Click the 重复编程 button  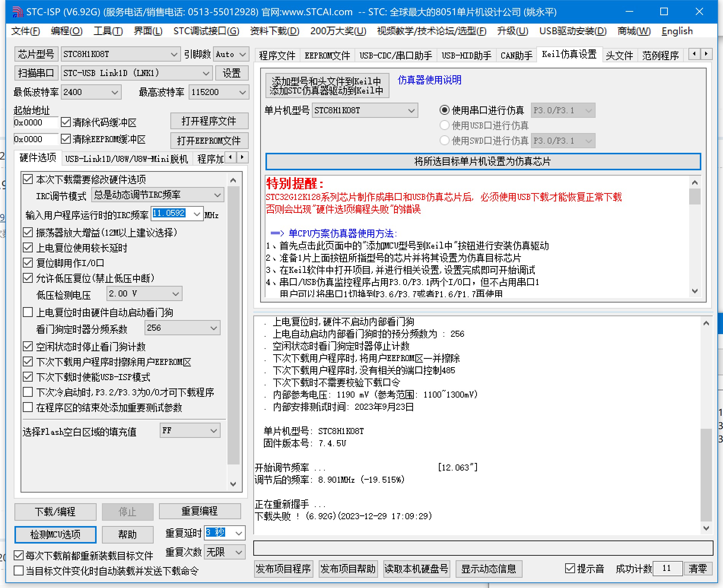200,512
